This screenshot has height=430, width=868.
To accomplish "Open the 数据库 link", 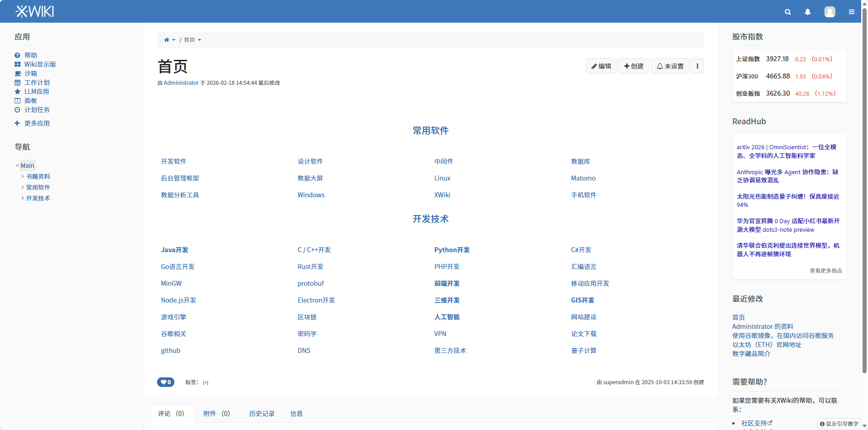I will tap(581, 161).
